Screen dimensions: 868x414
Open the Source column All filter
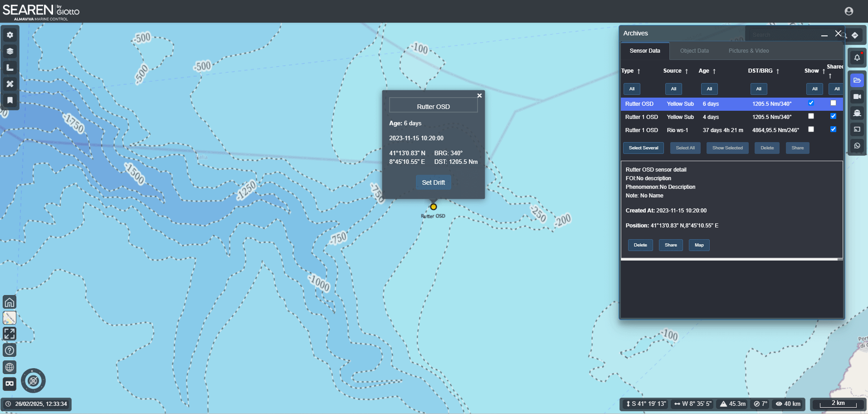pos(673,89)
